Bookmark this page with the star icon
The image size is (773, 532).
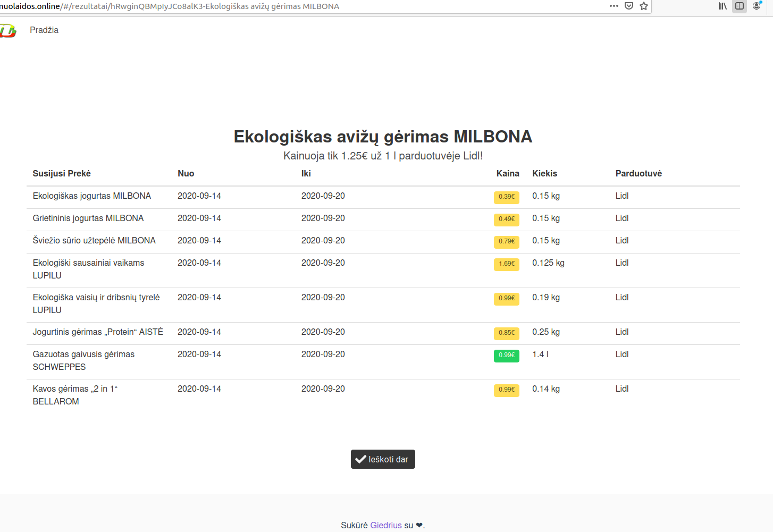tap(644, 6)
